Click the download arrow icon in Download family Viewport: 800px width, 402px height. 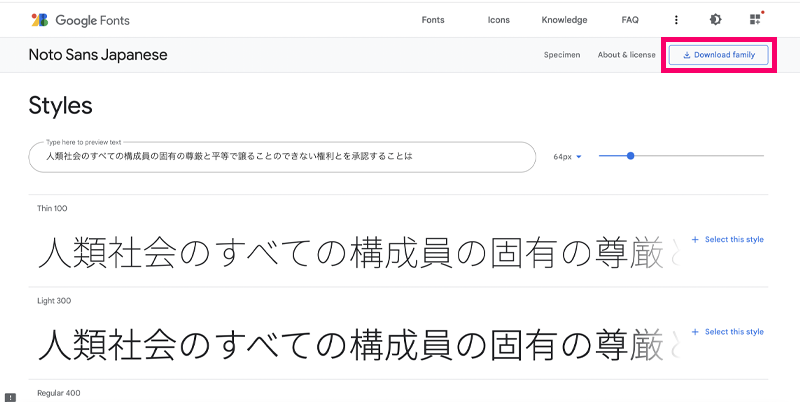[x=687, y=55]
